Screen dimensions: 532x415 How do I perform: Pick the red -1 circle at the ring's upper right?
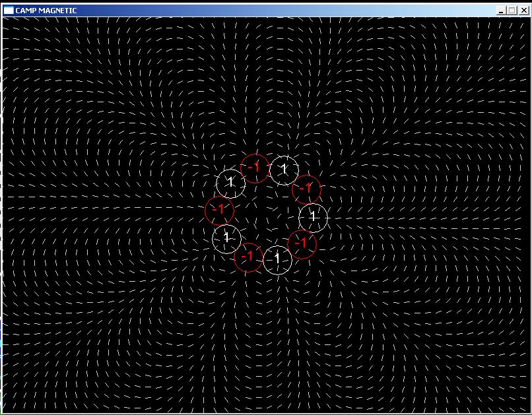tap(307, 189)
